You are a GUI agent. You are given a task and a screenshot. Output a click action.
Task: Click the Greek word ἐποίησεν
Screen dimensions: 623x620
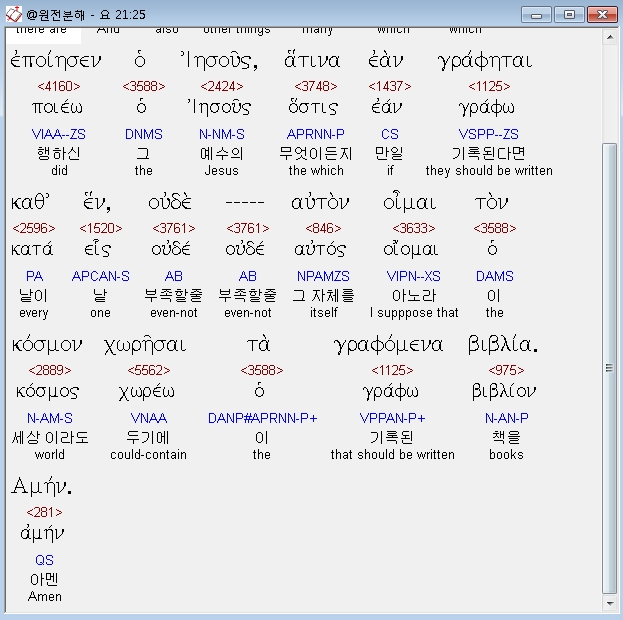(x=56, y=61)
